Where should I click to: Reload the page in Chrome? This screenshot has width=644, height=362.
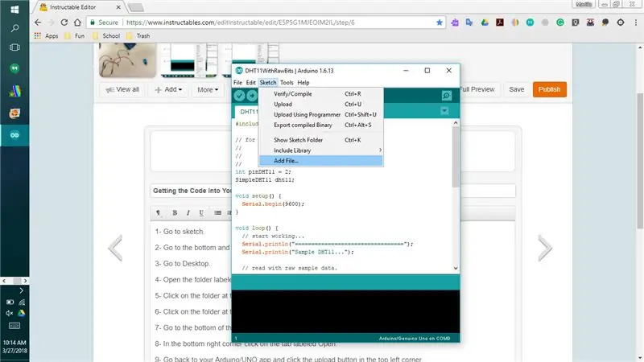point(64,23)
